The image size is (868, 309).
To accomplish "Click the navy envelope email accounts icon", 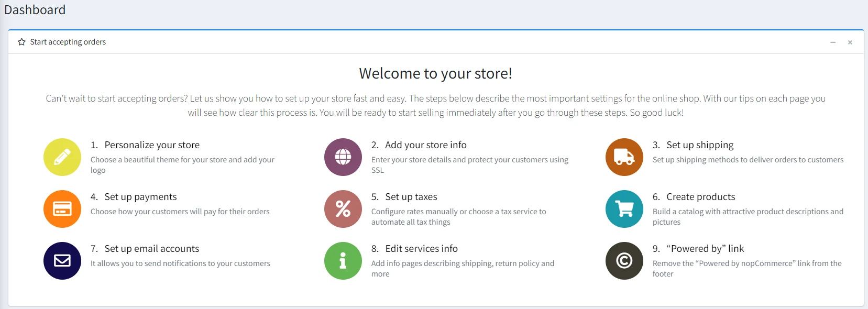I will [x=62, y=261].
